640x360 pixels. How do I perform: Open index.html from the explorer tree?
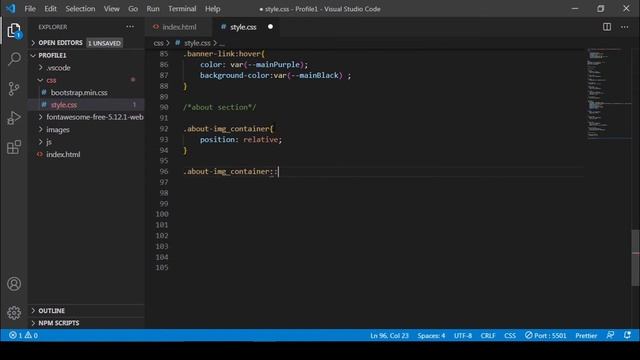click(x=63, y=154)
